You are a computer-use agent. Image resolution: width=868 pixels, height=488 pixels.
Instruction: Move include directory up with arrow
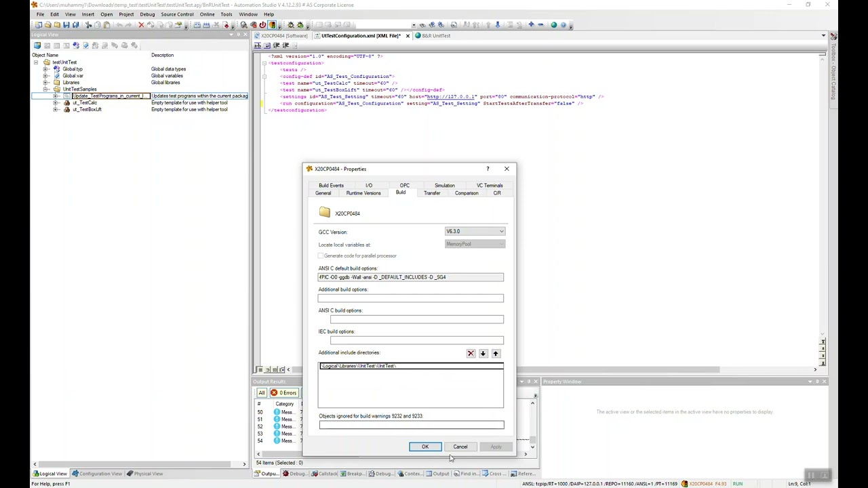click(x=496, y=353)
